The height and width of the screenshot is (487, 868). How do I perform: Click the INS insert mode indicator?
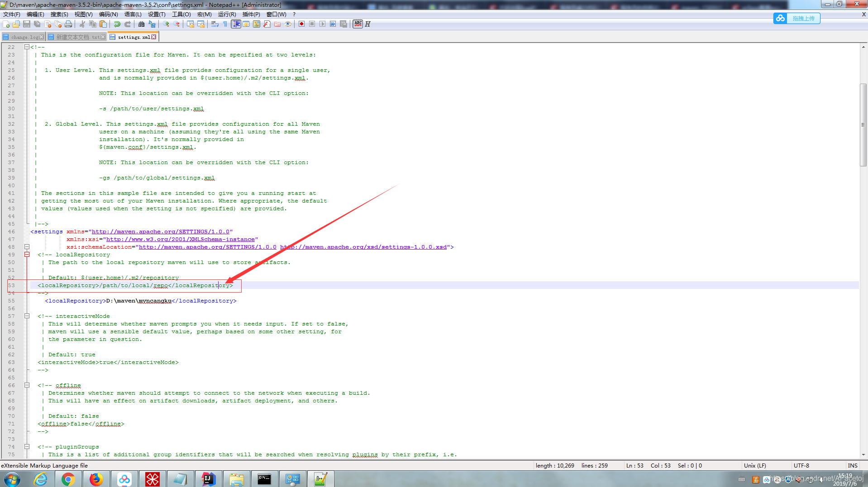tap(853, 466)
